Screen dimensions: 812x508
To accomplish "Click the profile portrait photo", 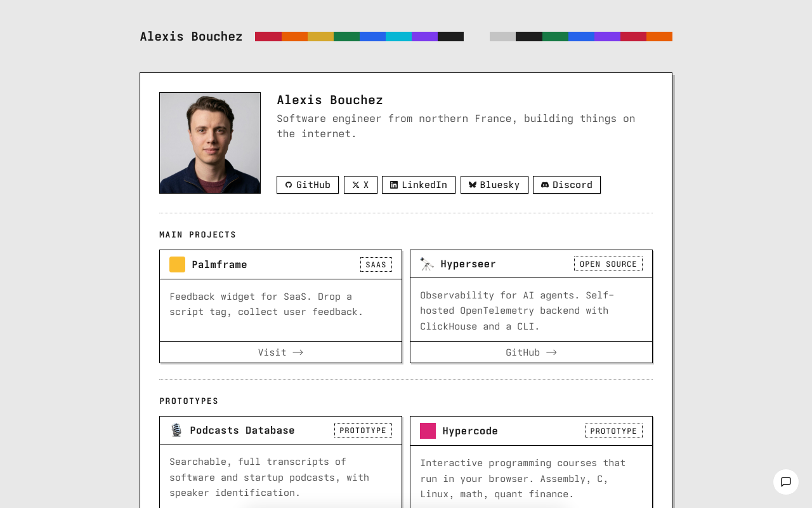I will point(210,143).
